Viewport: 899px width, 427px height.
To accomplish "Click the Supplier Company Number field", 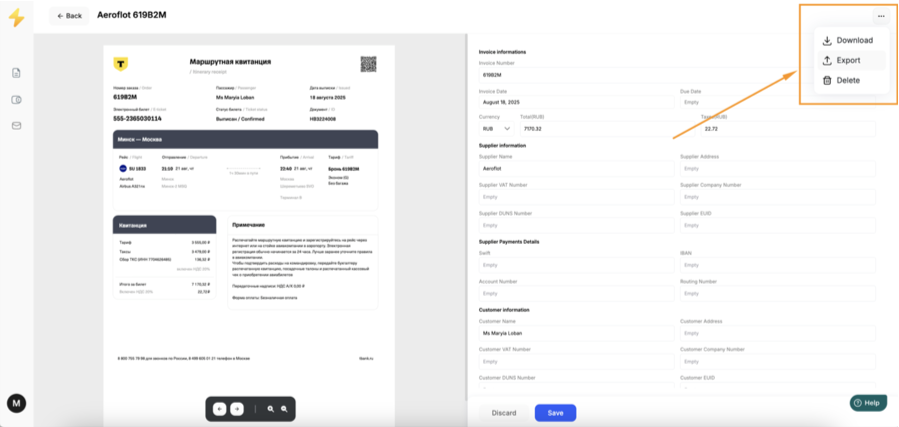I will [x=777, y=197].
